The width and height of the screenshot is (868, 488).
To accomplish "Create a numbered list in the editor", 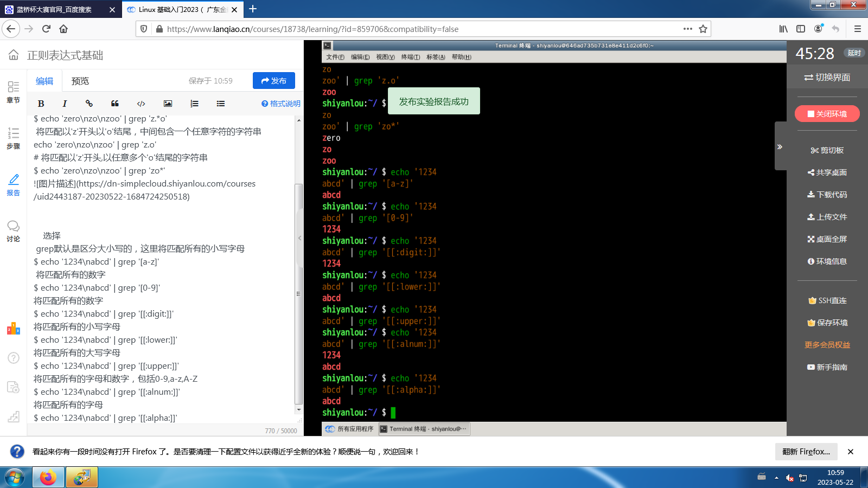I will tap(194, 104).
